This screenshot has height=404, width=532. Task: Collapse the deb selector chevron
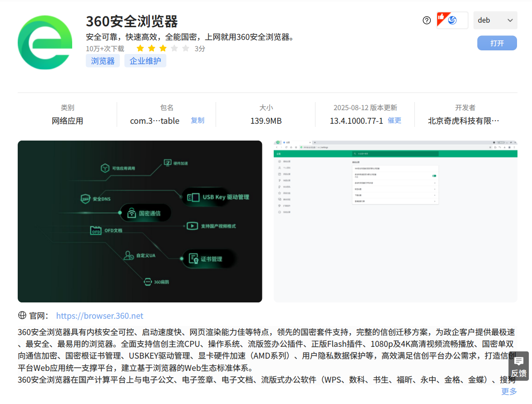click(510, 20)
